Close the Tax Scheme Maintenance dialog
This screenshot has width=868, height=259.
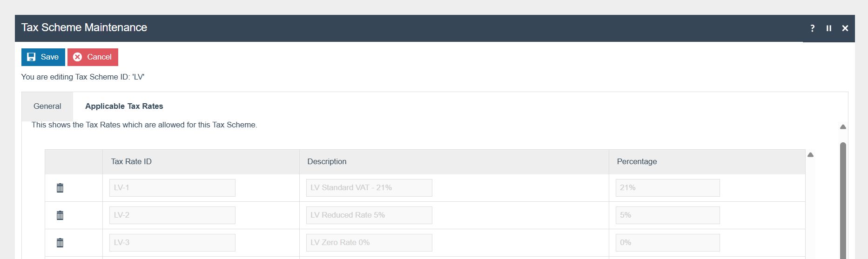coord(845,28)
